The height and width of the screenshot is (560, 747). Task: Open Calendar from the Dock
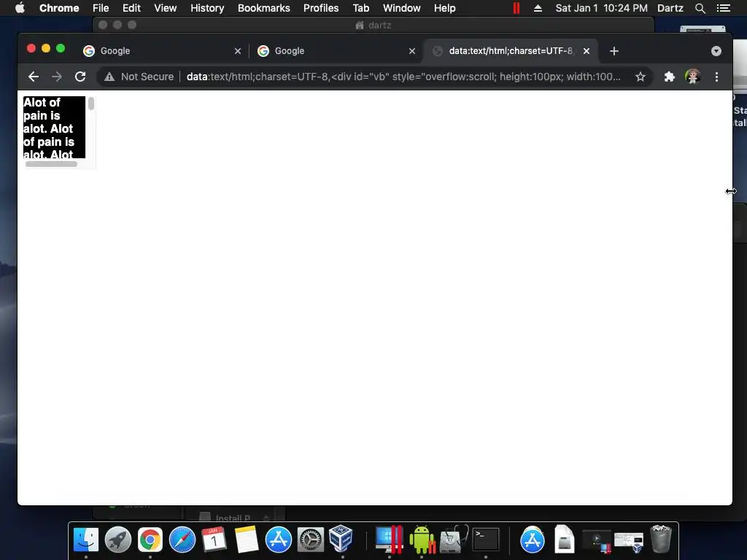[214, 540]
